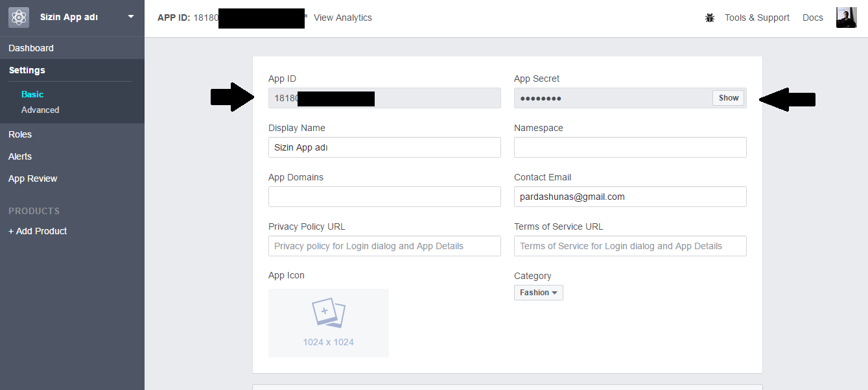Click the atom app logo icon

click(x=18, y=18)
